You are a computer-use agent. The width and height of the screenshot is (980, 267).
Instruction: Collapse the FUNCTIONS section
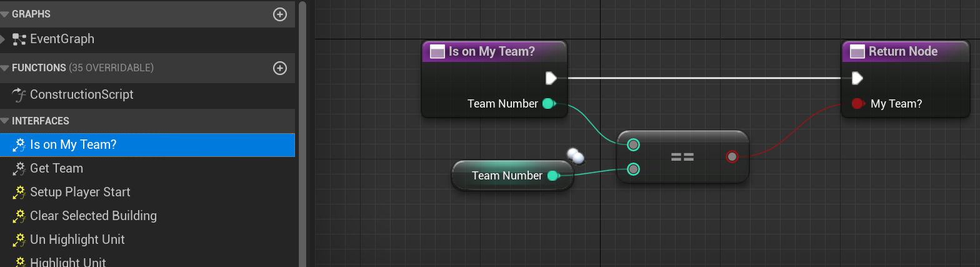tap(5, 68)
